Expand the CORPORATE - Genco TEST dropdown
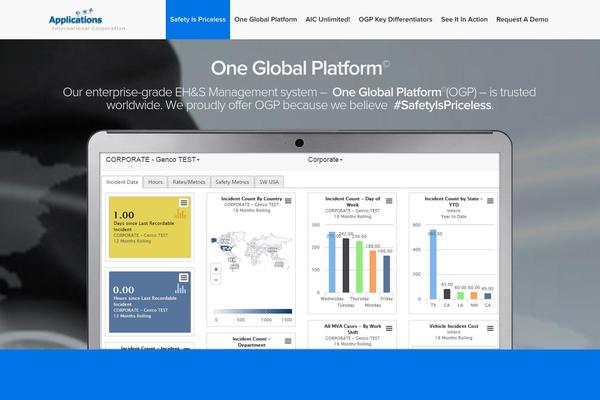This screenshot has width=600, height=400. pos(153,160)
